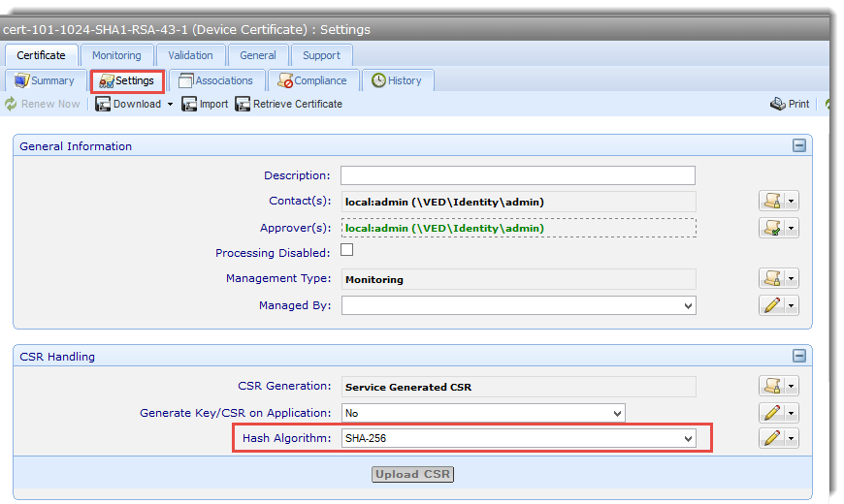This screenshot has width=844, height=504.
Task: Click into the Description text field
Action: click(x=517, y=175)
